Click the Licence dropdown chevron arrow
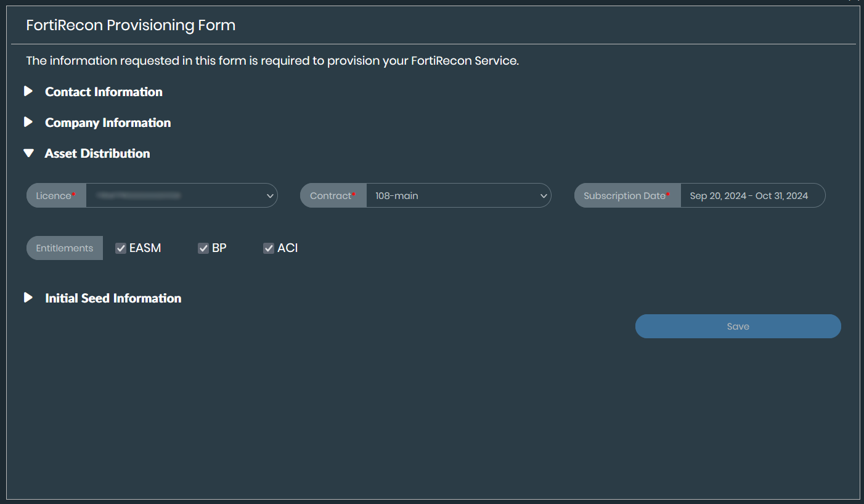This screenshot has height=504, width=864. tap(270, 195)
